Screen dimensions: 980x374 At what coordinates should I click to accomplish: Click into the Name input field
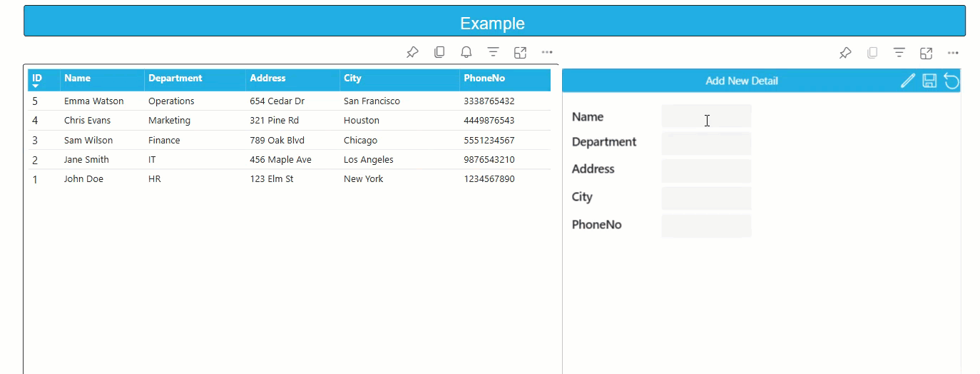[706, 116]
